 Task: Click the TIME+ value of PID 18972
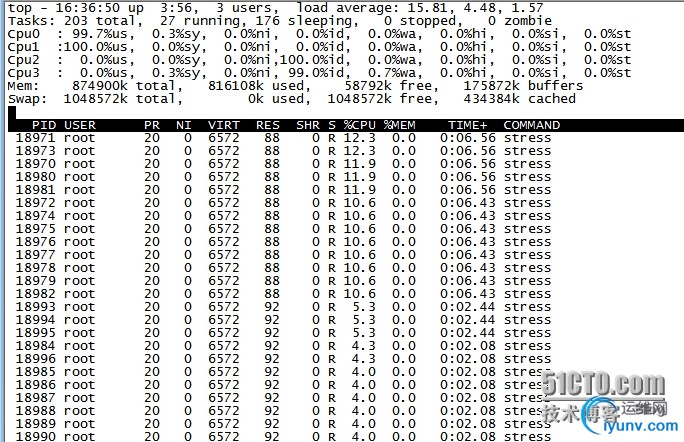[x=468, y=203]
